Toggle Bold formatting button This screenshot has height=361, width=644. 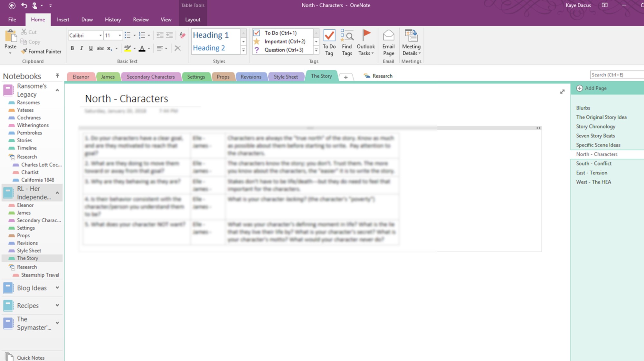(72, 48)
